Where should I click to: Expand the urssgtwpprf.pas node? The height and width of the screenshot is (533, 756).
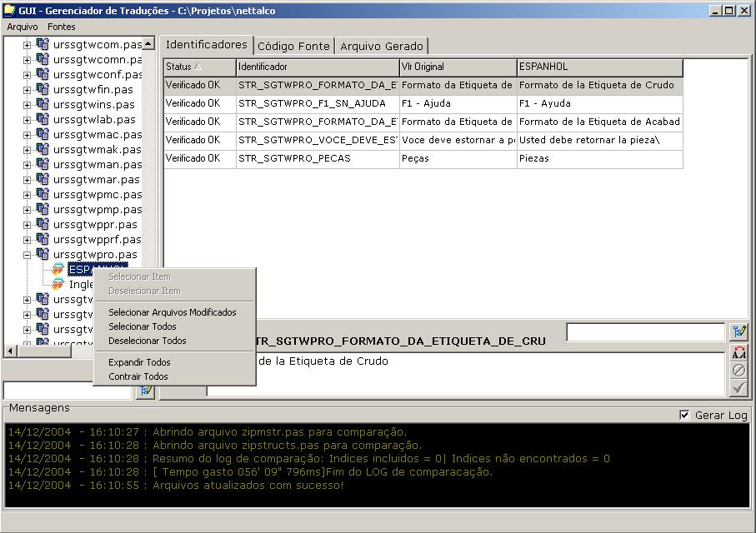coord(27,240)
